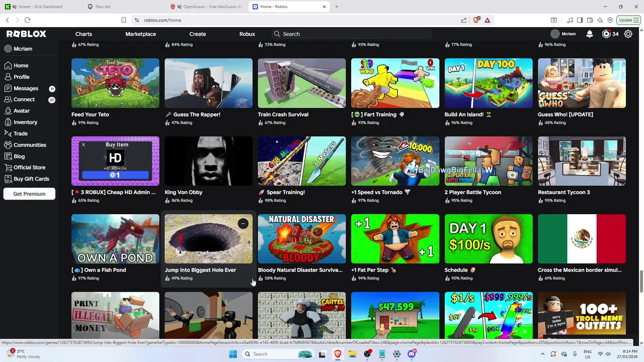Image resolution: width=644 pixels, height=362 pixels.
Task: Open the Robux balance icon
Action: 606,34
